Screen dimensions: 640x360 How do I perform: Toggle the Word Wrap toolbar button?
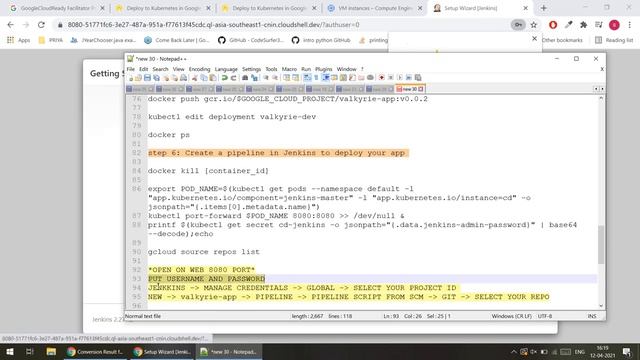[306, 78]
